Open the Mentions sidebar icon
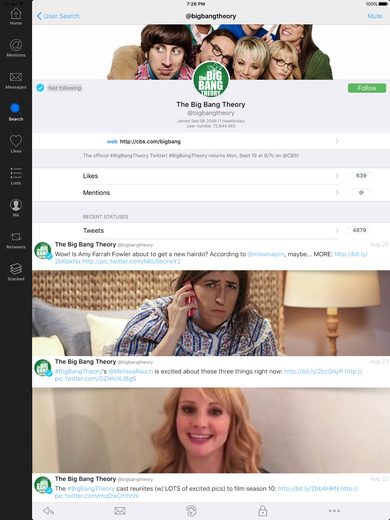 point(16,48)
